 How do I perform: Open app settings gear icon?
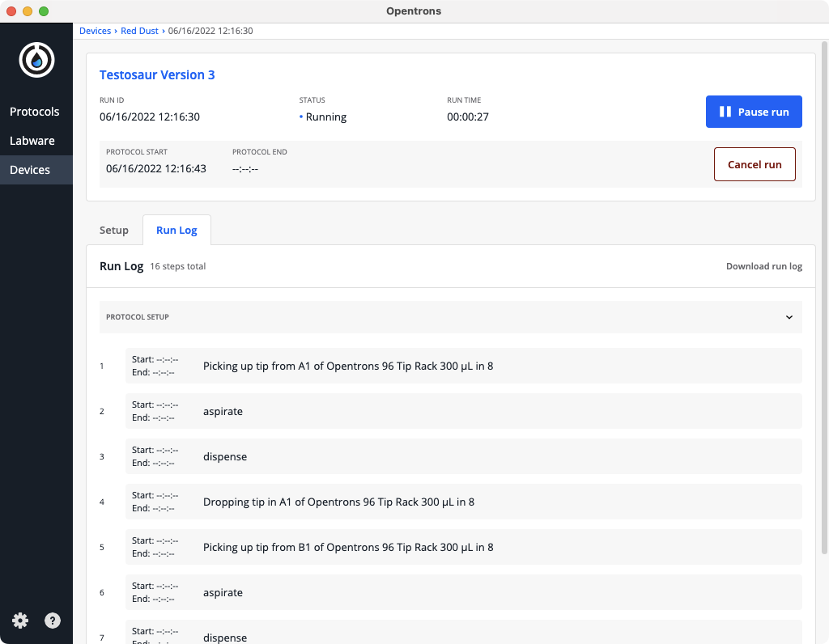coord(20,621)
